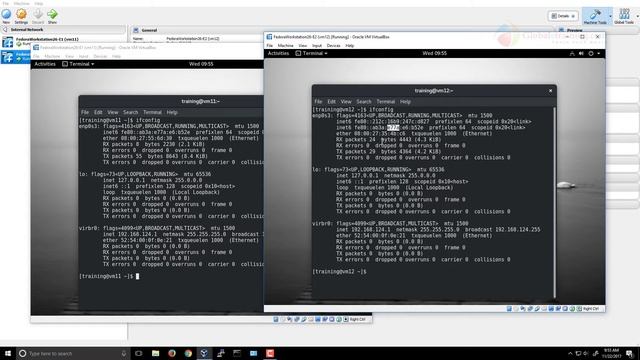Click hard disk status icon in vm11 status bar

click(x=276, y=320)
